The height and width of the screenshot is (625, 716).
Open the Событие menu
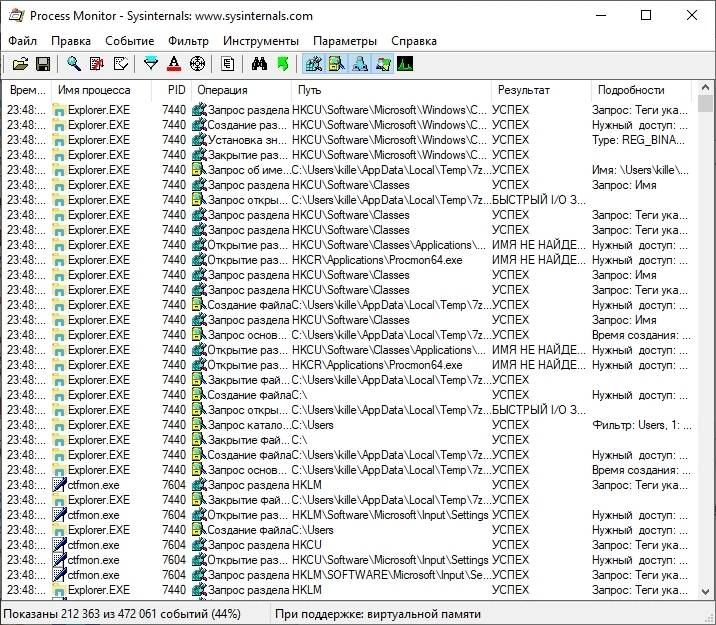click(130, 41)
